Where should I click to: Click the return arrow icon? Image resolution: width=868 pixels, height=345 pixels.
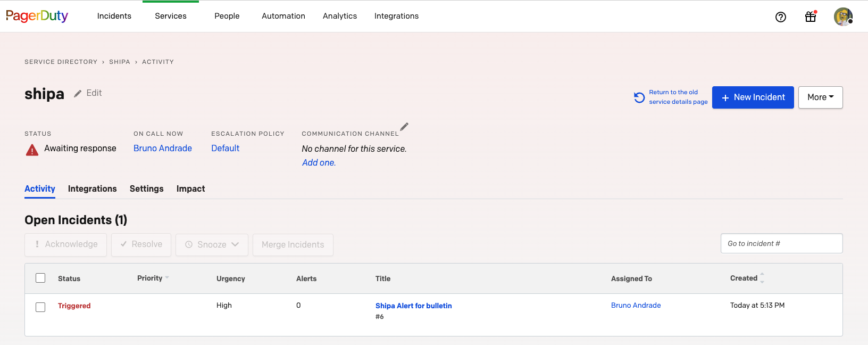click(639, 97)
